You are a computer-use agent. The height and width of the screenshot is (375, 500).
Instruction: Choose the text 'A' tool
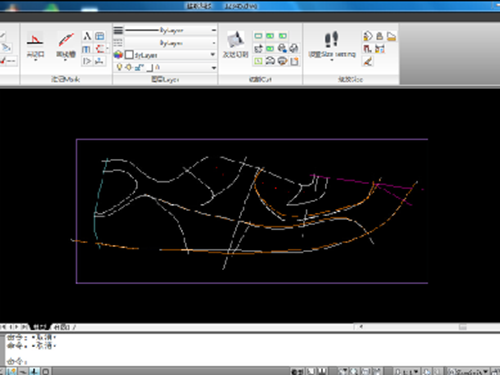coord(87,36)
